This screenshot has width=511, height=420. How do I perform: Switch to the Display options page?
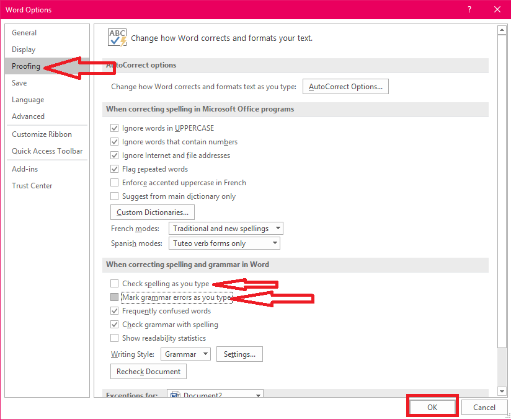click(24, 49)
